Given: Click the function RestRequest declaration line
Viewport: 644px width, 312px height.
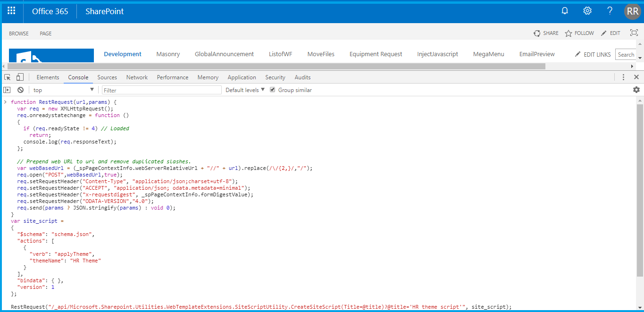Looking at the screenshot, I should point(63,102).
